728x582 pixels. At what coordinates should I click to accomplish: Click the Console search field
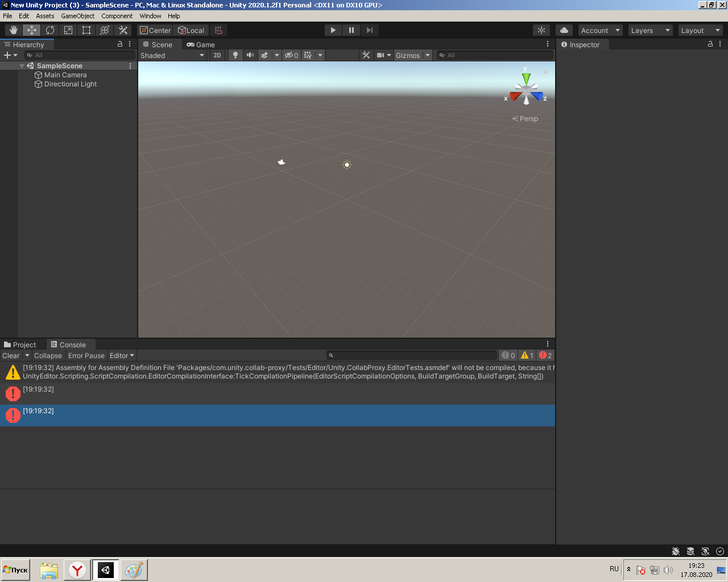412,355
